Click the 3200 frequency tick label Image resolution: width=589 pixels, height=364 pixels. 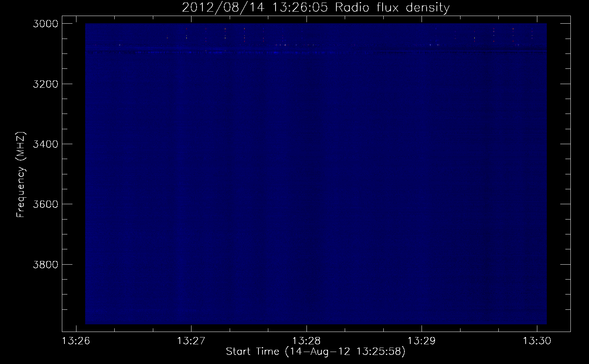click(x=46, y=84)
